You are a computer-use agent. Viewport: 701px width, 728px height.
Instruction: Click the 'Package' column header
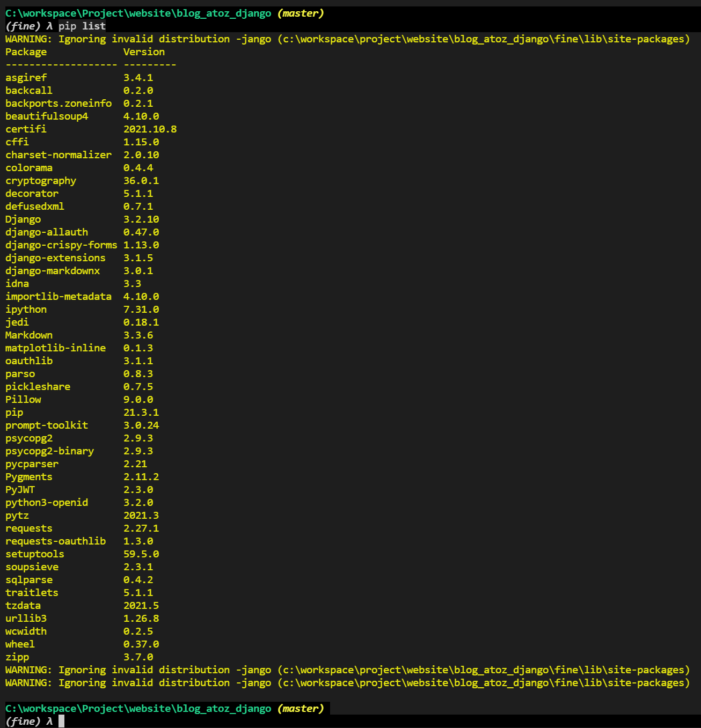pos(26,52)
